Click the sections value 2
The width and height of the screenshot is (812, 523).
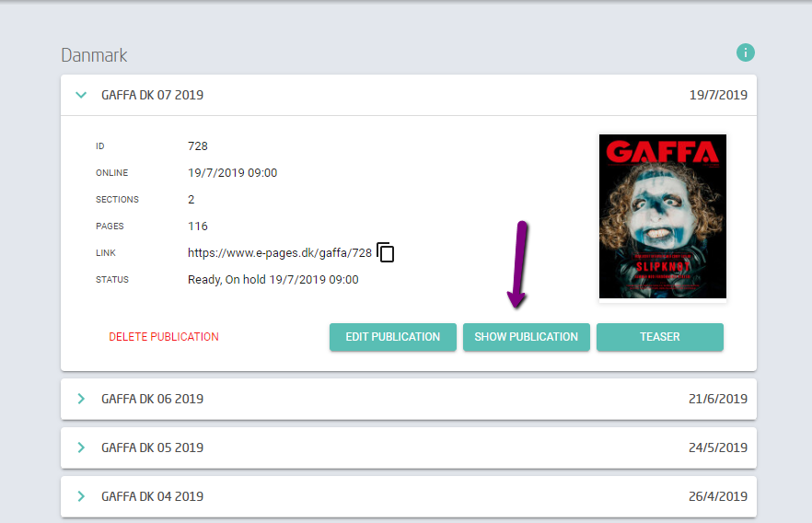click(x=191, y=200)
